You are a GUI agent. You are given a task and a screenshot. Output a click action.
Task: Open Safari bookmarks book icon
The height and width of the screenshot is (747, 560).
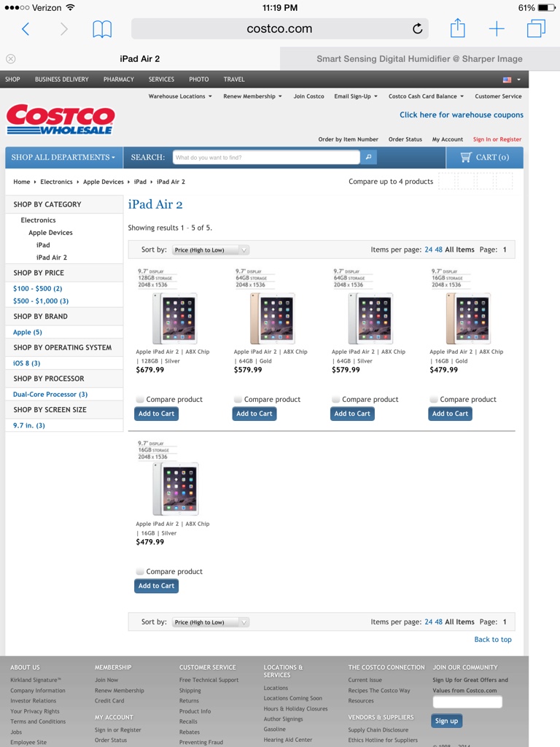pyautogui.click(x=102, y=29)
